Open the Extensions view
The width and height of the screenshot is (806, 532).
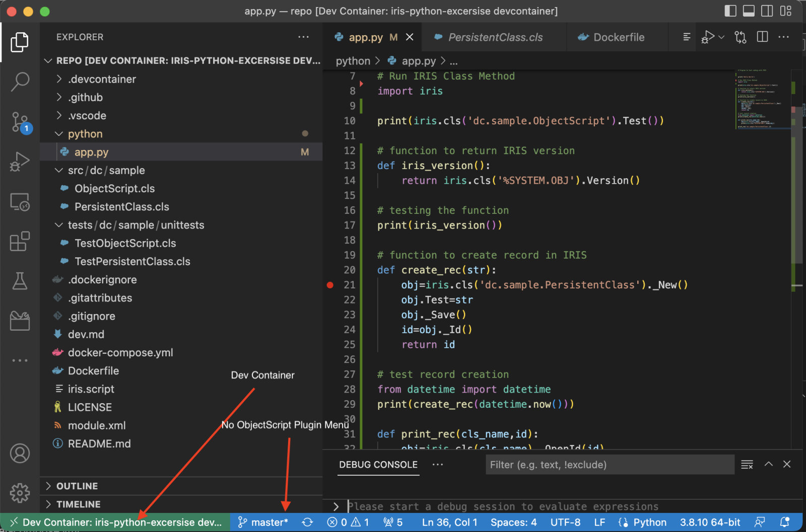tap(20, 241)
